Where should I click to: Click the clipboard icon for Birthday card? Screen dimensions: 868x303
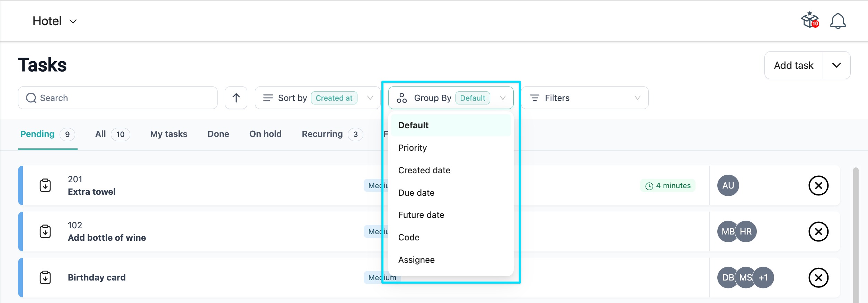(x=45, y=277)
